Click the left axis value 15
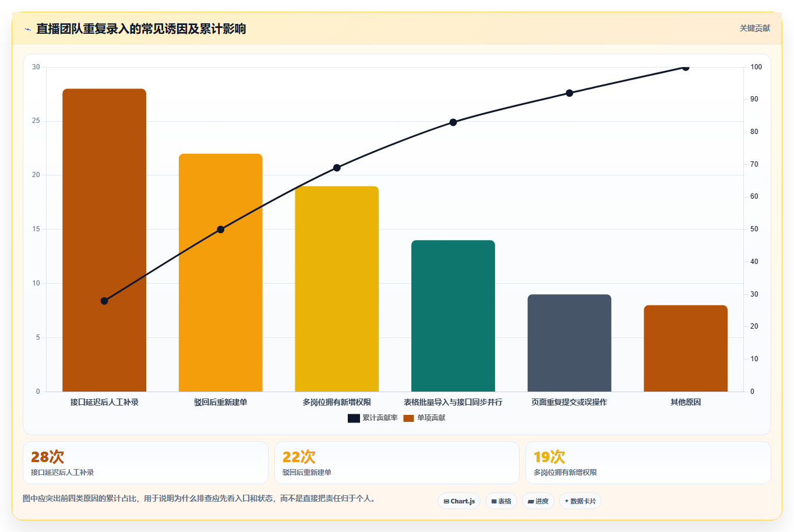This screenshot has width=794, height=532. [x=36, y=229]
